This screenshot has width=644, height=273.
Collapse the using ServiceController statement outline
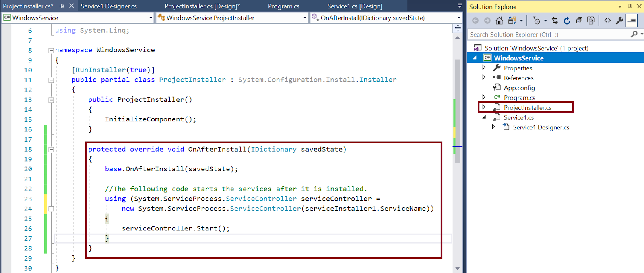tap(51, 209)
